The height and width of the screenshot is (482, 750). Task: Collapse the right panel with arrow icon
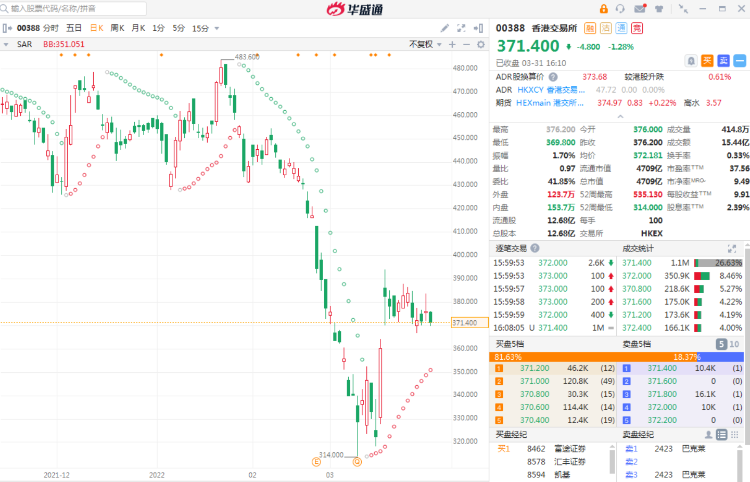click(478, 28)
